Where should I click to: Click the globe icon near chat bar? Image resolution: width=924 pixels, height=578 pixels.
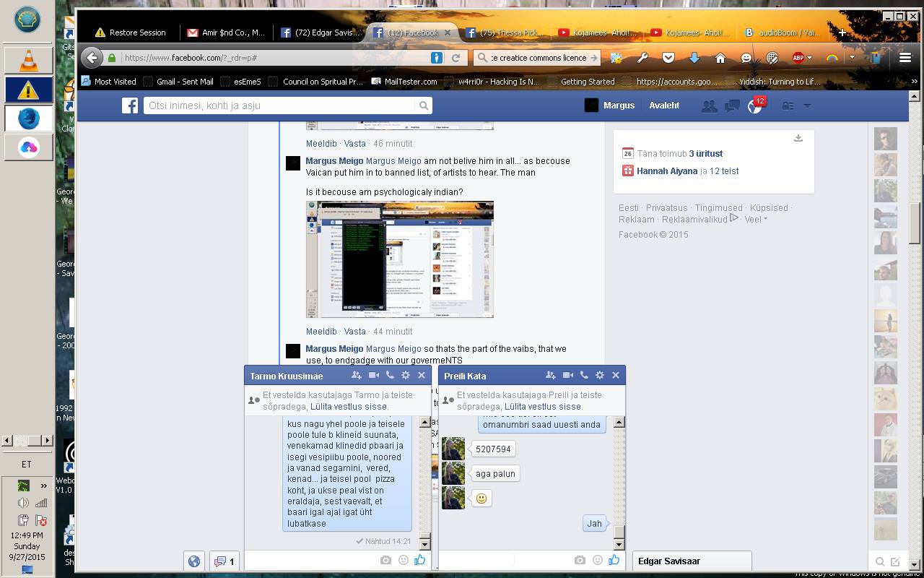[193, 561]
